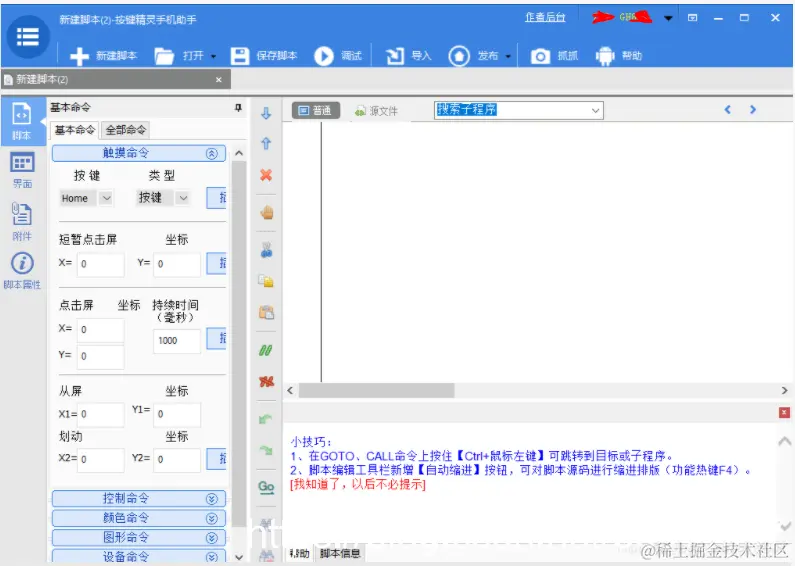Click the 打开 folder icon
The image size is (795, 566).
pyautogui.click(x=164, y=56)
